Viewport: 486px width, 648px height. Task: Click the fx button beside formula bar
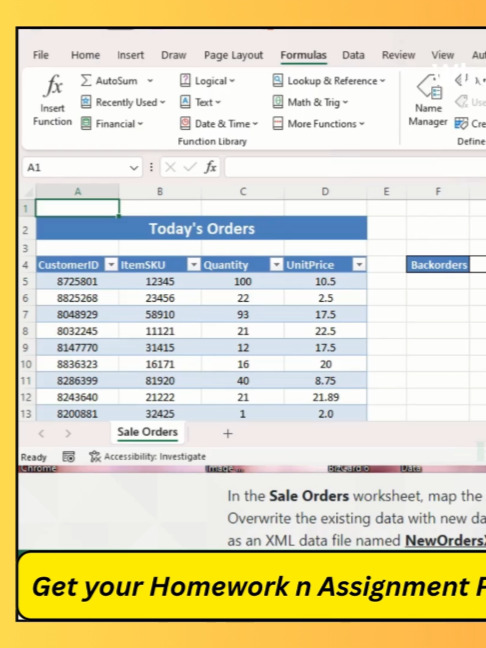(210, 167)
